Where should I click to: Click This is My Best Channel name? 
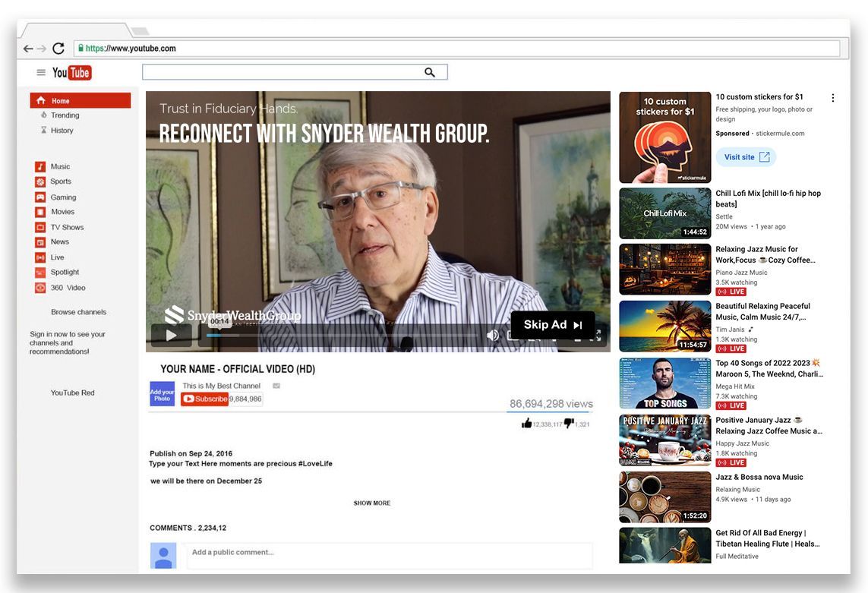click(x=222, y=386)
